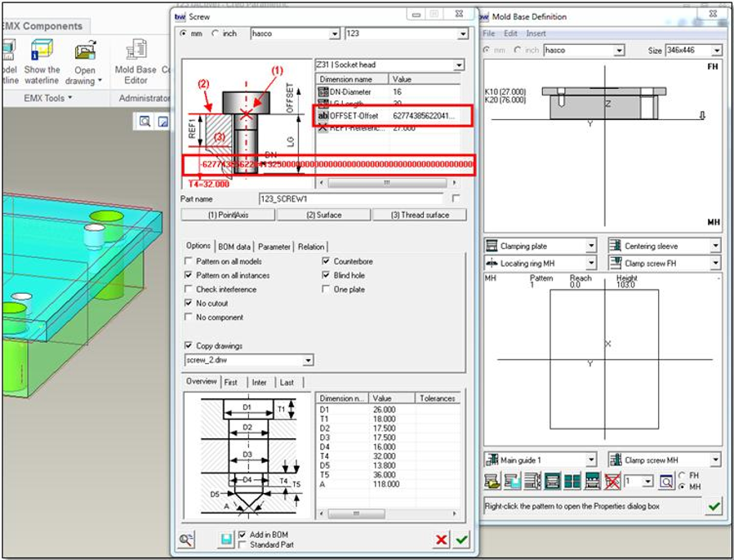The height and width of the screenshot is (560, 734).
Task: Enable Check interference
Action: tap(189, 289)
